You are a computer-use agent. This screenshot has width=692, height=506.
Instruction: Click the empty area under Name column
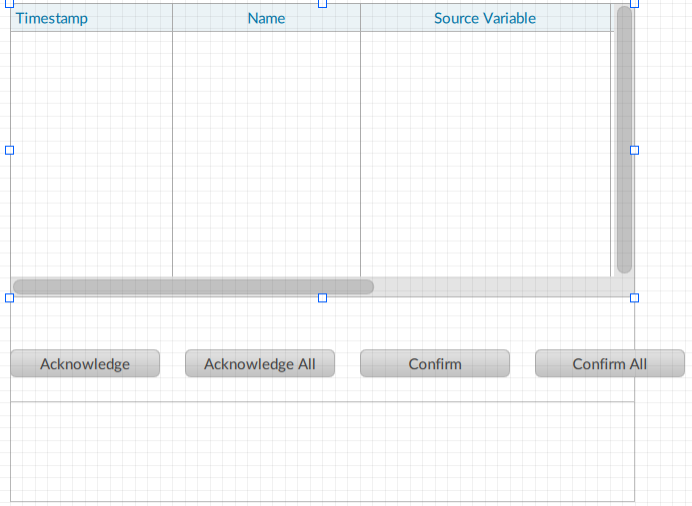pos(266,150)
